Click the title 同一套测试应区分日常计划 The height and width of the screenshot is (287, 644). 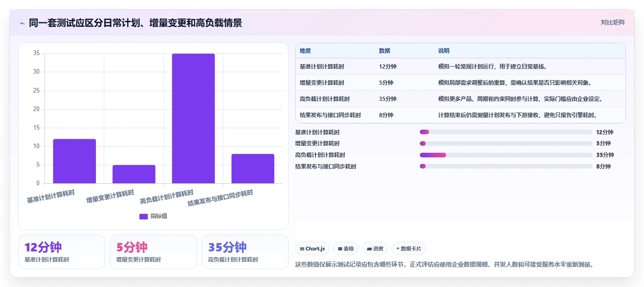[135, 23]
